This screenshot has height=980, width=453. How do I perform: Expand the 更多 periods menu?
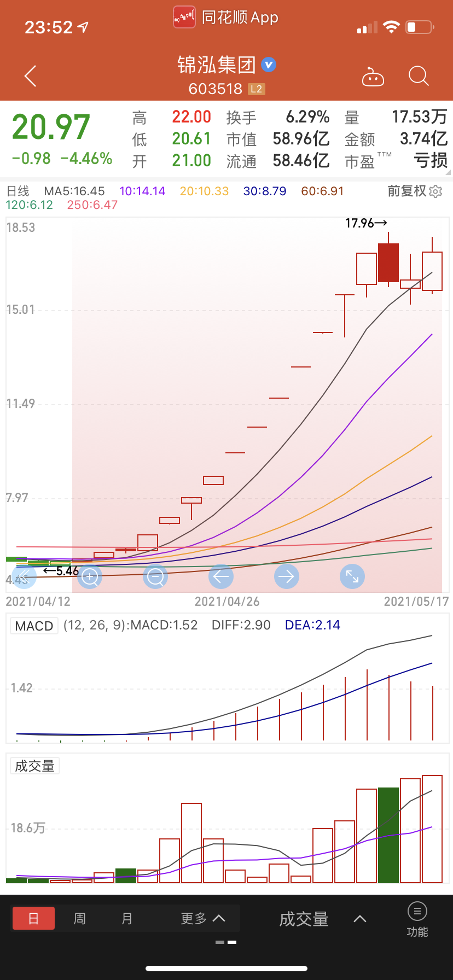(x=202, y=918)
